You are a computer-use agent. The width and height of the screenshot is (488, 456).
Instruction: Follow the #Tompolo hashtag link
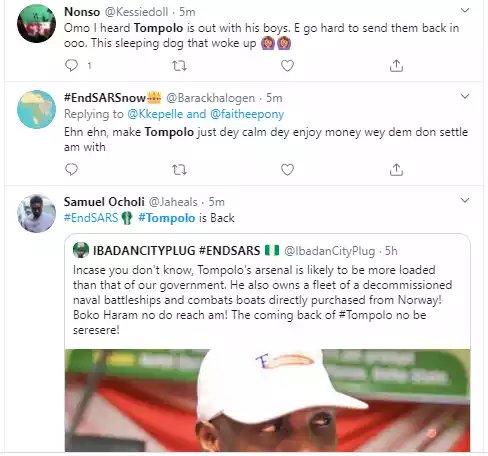(167, 218)
